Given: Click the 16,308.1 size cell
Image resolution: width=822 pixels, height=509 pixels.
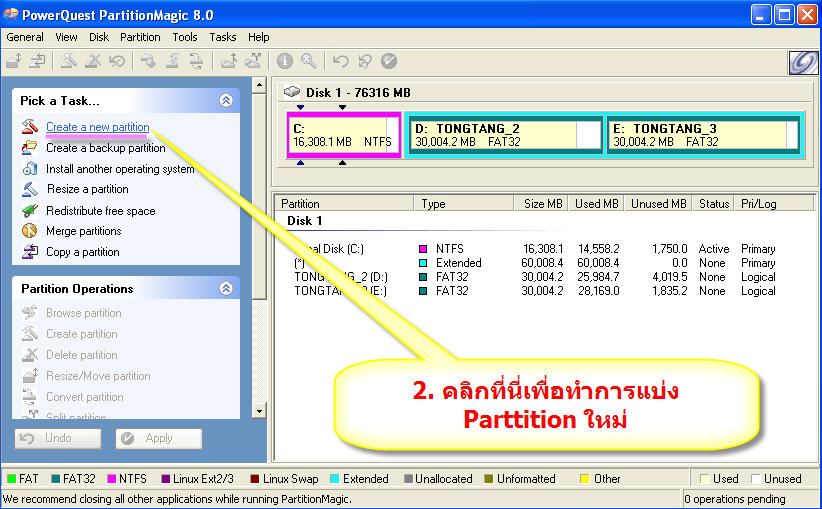Looking at the screenshot, I should coord(543,248).
